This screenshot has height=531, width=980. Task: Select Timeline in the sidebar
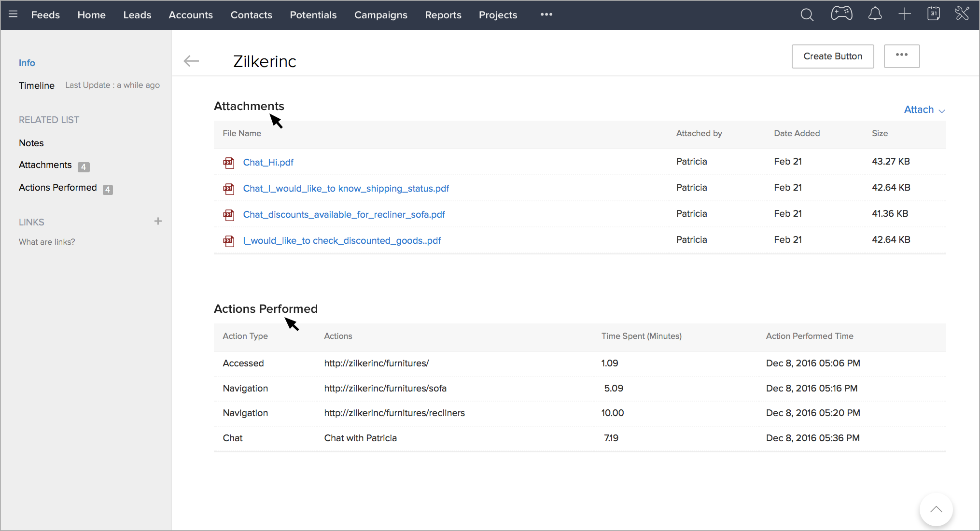coord(37,85)
